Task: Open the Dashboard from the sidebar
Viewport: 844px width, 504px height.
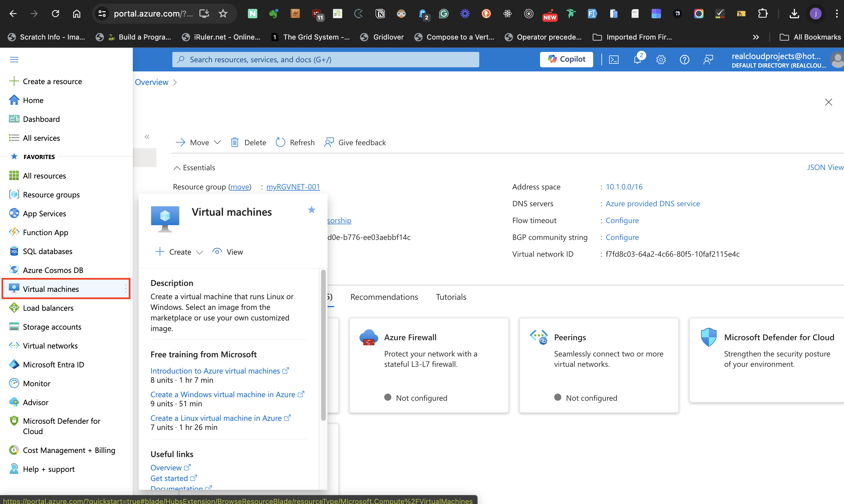Action: tap(41, 119)
